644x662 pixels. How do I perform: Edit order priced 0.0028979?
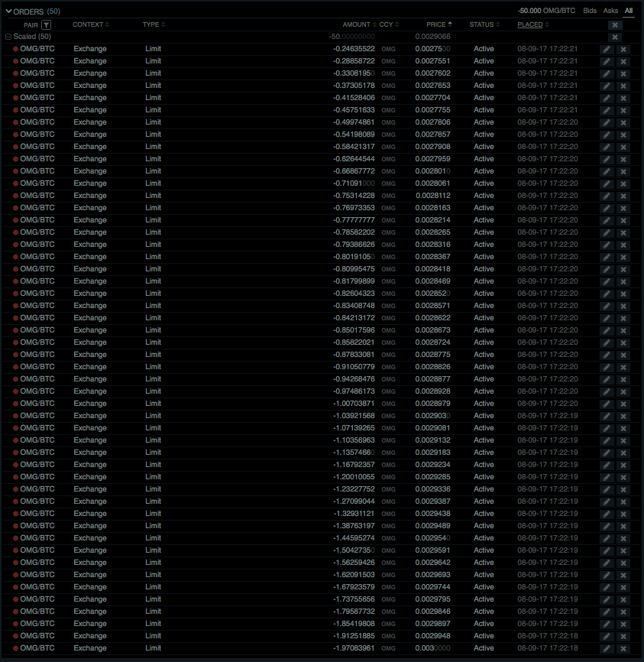coord(606,404)
